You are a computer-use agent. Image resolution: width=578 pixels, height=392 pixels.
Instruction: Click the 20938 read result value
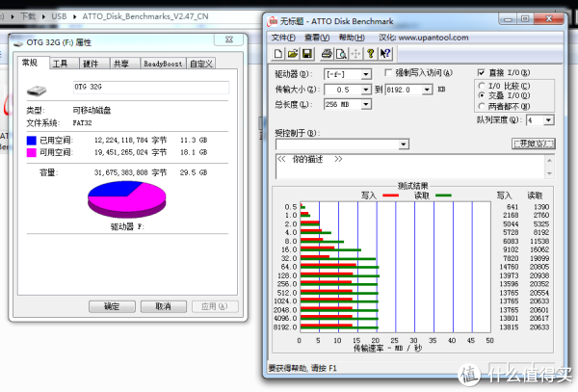coord(539,275)
